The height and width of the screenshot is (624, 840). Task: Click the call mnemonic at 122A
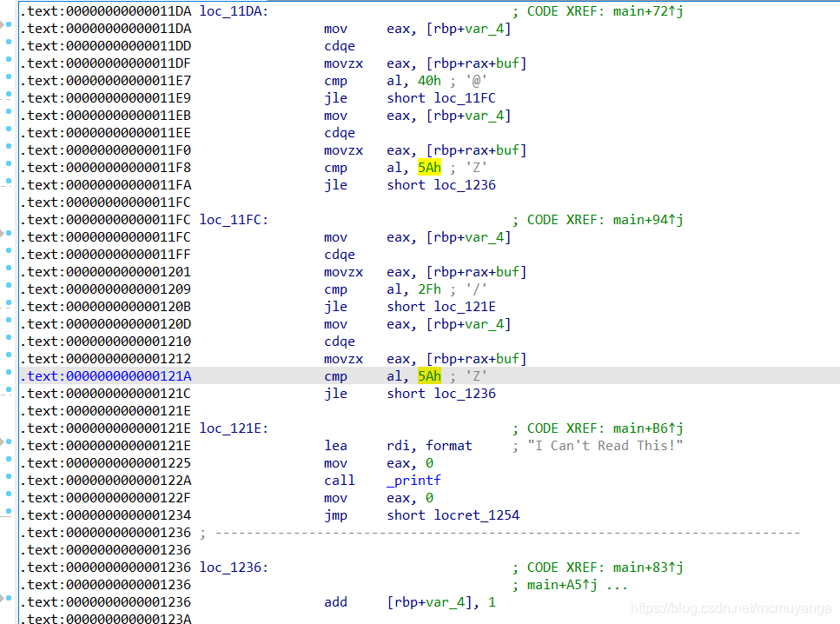[340, 481]
